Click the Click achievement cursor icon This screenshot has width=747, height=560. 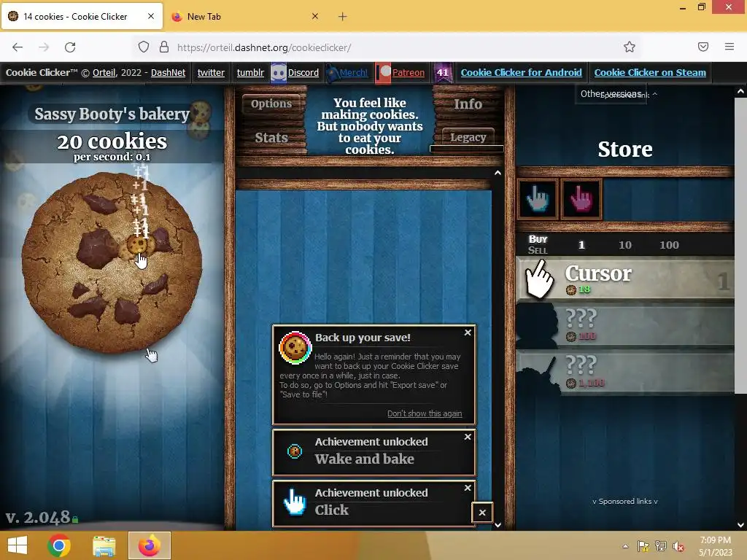pyautogui.click(x=295, y=502)
